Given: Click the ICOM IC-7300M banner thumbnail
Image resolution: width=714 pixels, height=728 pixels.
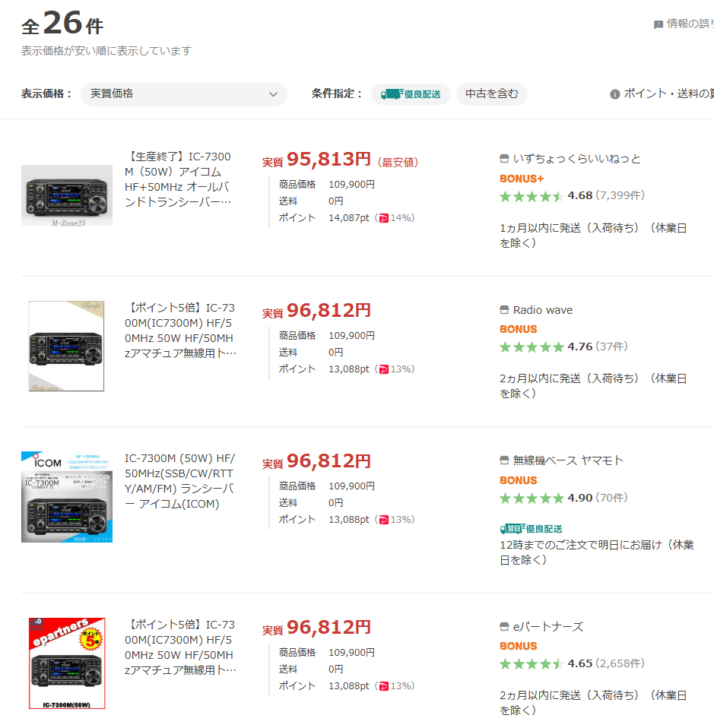Looking at the screenshot, I should pyautogui.click(x=67, y=497).
